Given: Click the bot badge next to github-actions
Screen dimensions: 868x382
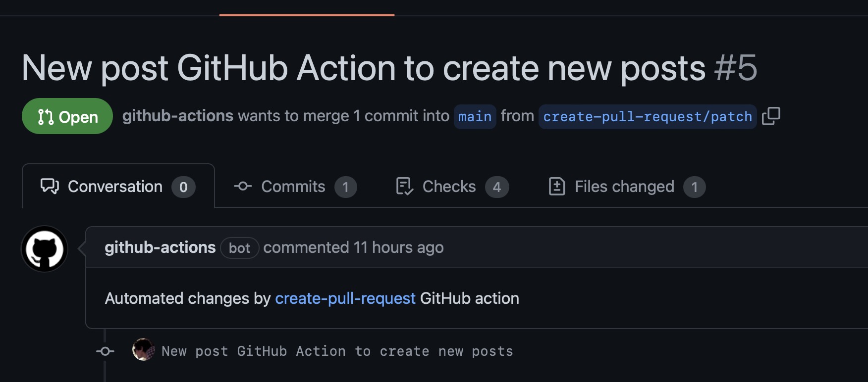Looking at the screenshot, I should [239, 248].
